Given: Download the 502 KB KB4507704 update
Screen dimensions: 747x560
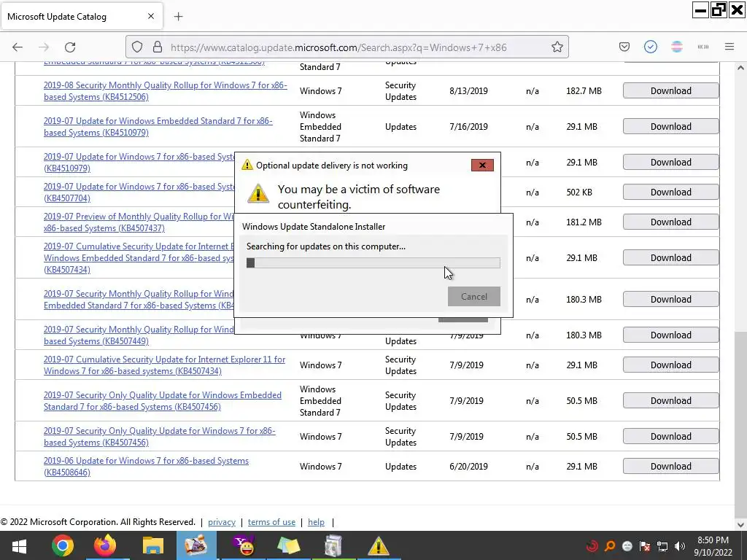Looking at the screenshot, I should click(671, 192).
